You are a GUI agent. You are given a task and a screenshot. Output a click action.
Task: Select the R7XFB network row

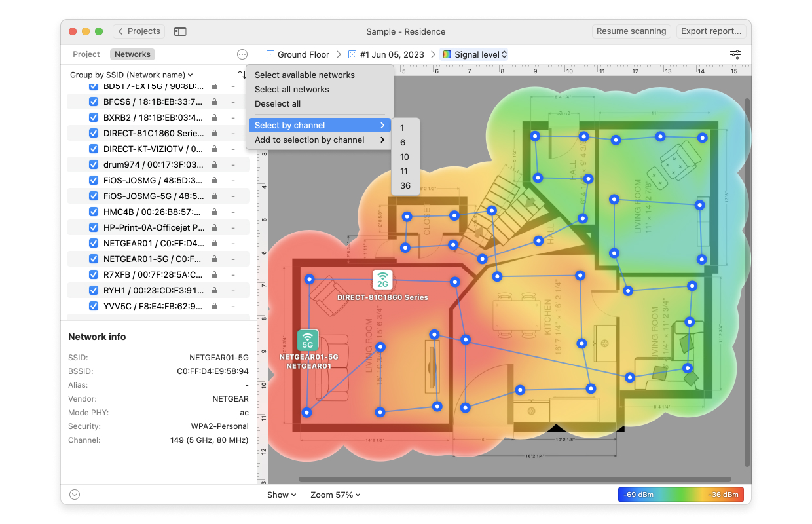tap(158, 274)
